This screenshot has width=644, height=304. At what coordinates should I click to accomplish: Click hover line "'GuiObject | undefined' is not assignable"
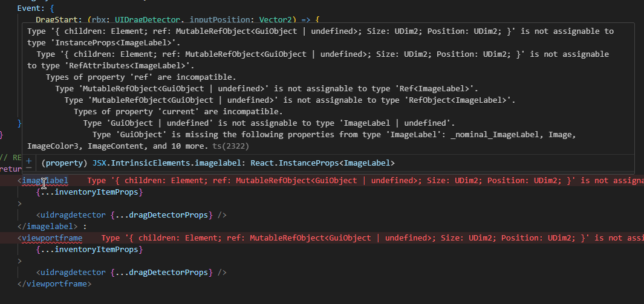(x=269, y=123)
